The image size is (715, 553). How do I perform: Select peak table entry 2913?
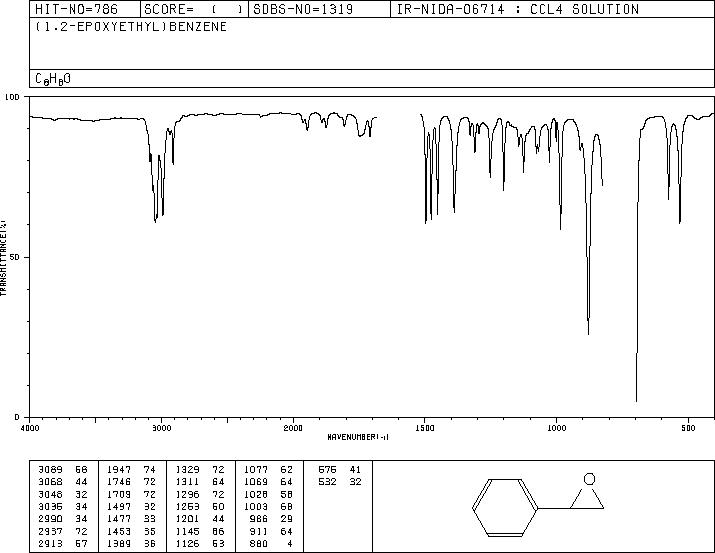50,543
